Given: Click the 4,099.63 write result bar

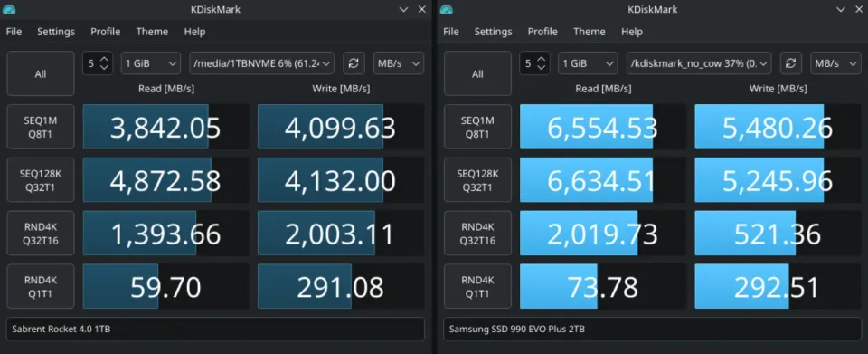Looking at the screenshot, I should point(341,127).
